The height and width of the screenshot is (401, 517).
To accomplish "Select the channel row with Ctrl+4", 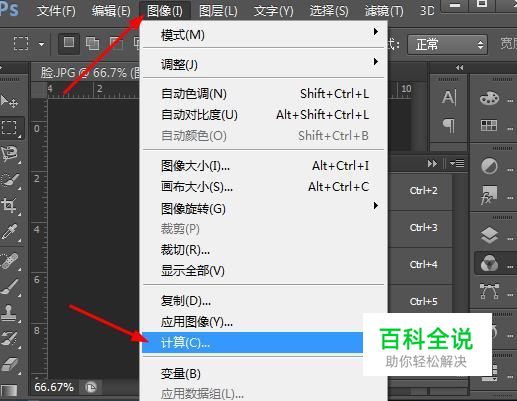I will [x=420, y=265].
